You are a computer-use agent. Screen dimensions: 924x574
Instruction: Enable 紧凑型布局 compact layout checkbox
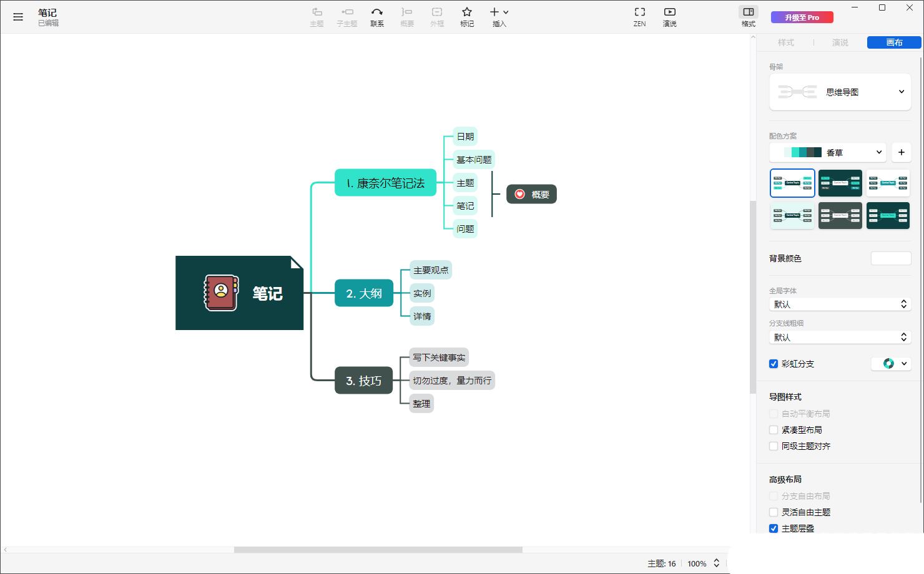point(774,430)
